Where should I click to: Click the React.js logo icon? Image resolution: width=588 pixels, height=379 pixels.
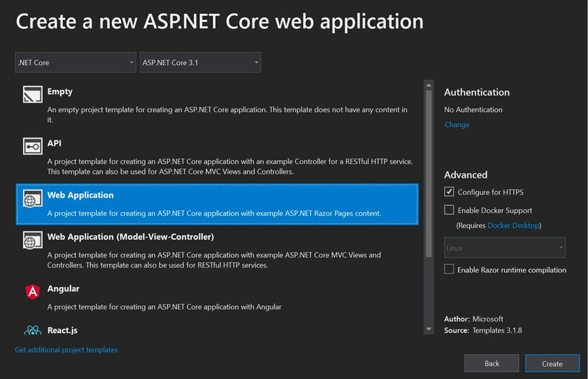tap(32, 331)
